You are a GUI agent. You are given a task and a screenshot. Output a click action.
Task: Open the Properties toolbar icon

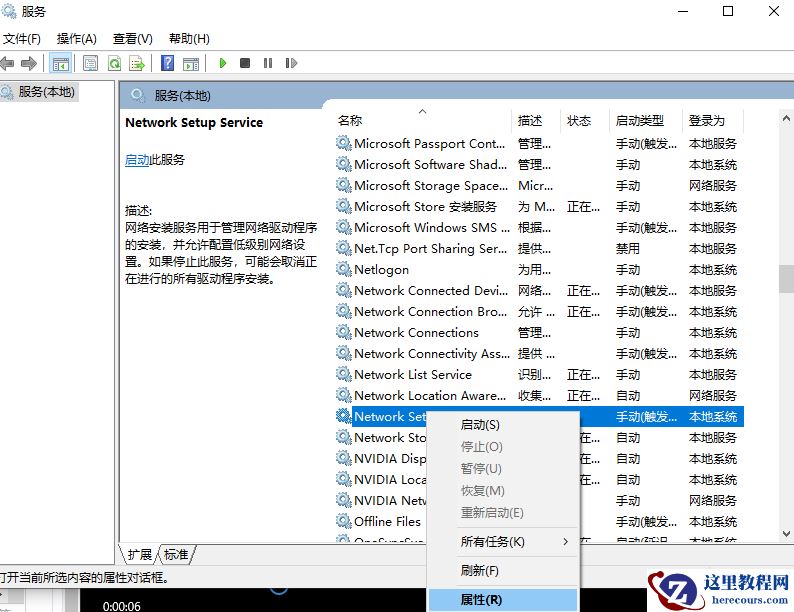click(90, 63)
